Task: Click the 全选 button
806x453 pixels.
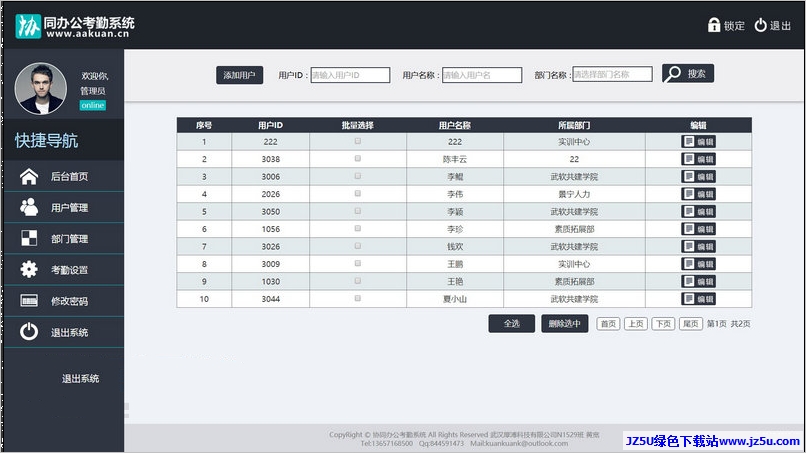Action: (x=511, y=323)
